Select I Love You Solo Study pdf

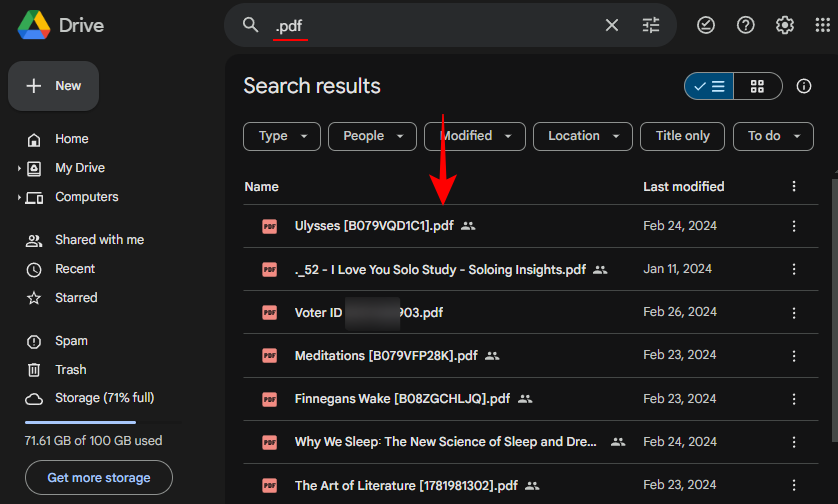pyautogui.click(x=440, y=269)
